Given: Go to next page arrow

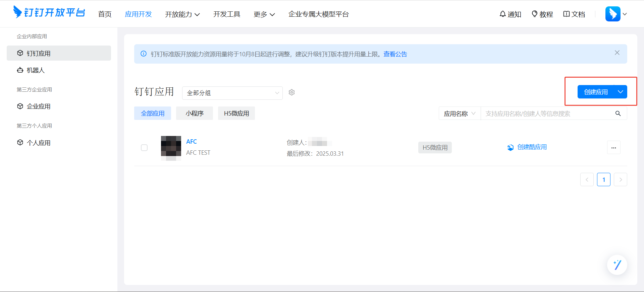Looking at the screenshot, I should pyautogui.click(x=621, y=179).
